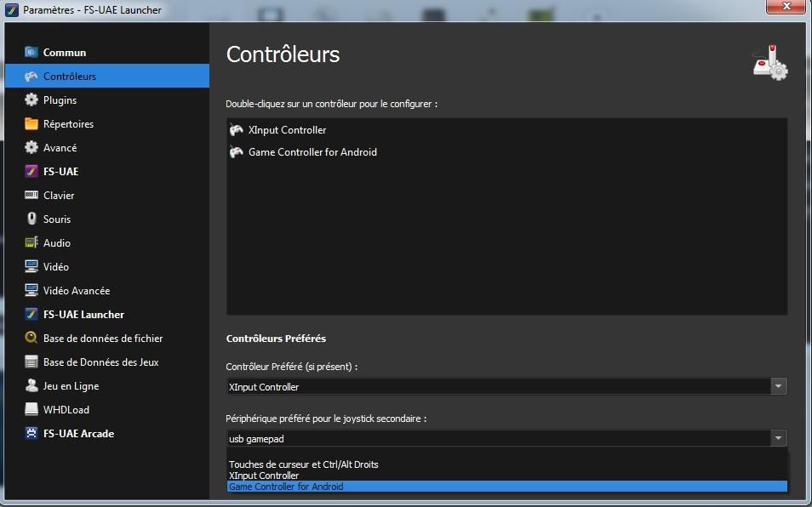Click the keyboard icon beside Clavier
The image size is (812, 507).
click(x=31, y=195)
